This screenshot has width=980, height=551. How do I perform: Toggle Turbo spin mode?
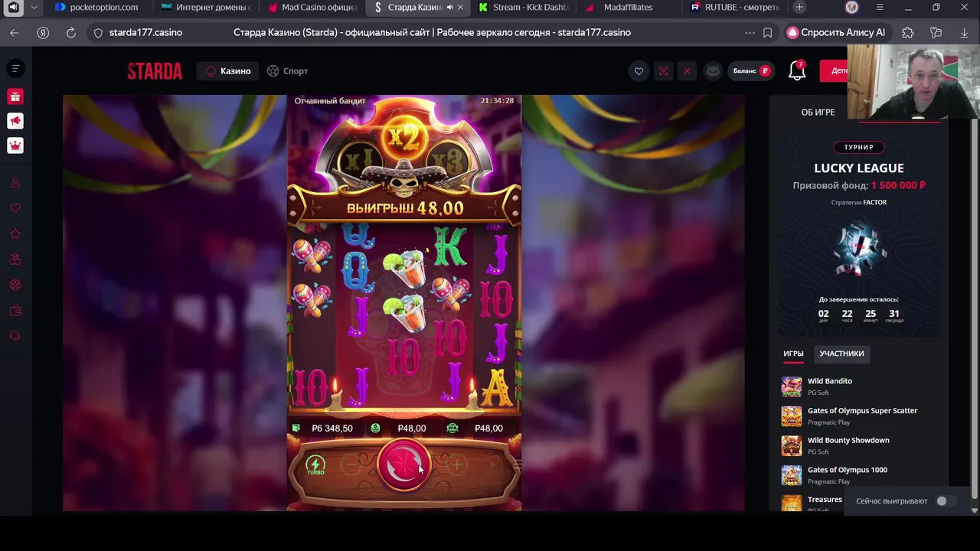pos(315,465)
